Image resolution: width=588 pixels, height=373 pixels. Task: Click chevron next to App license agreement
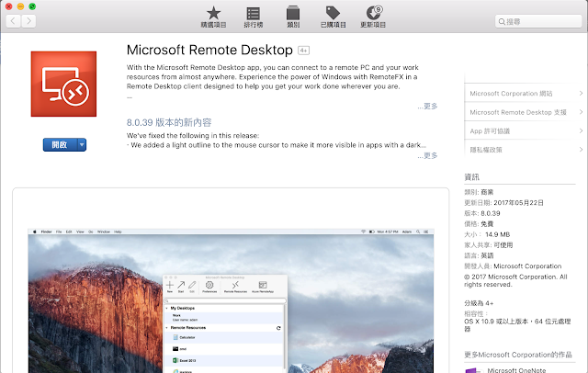(581, 130)
